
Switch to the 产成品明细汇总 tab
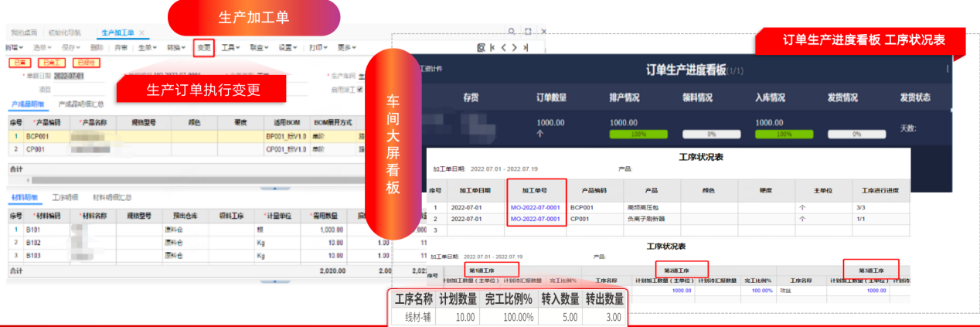click(x=82, y=104)
